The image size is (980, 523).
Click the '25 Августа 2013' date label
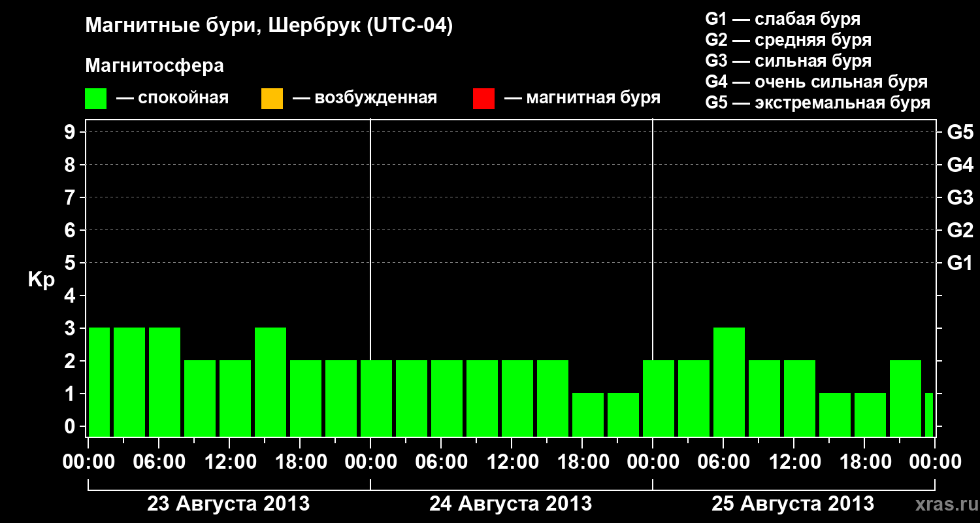(x=792, y=503)
